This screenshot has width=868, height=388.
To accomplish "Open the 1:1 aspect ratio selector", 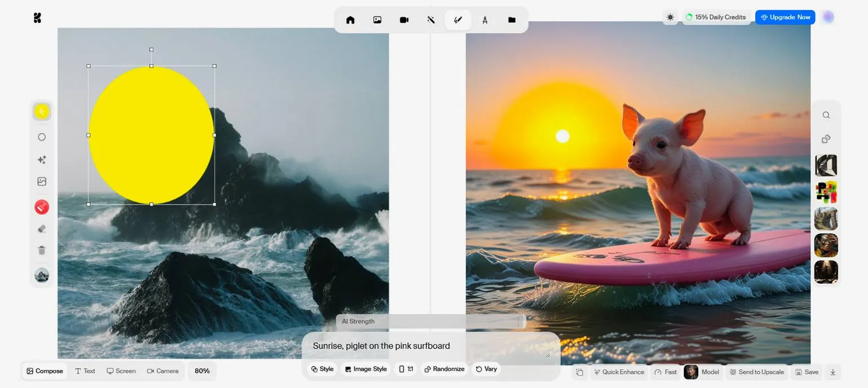I will [x=406, y=369].
